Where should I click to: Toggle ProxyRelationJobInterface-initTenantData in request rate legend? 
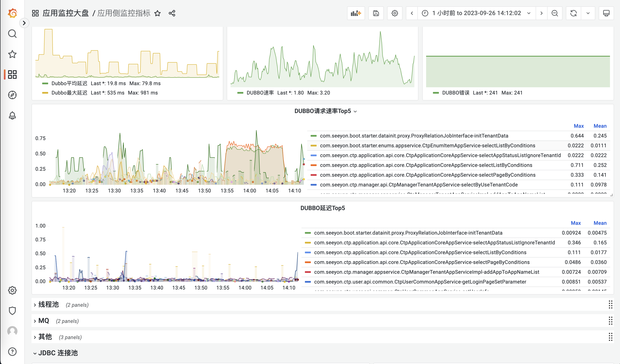414,136
